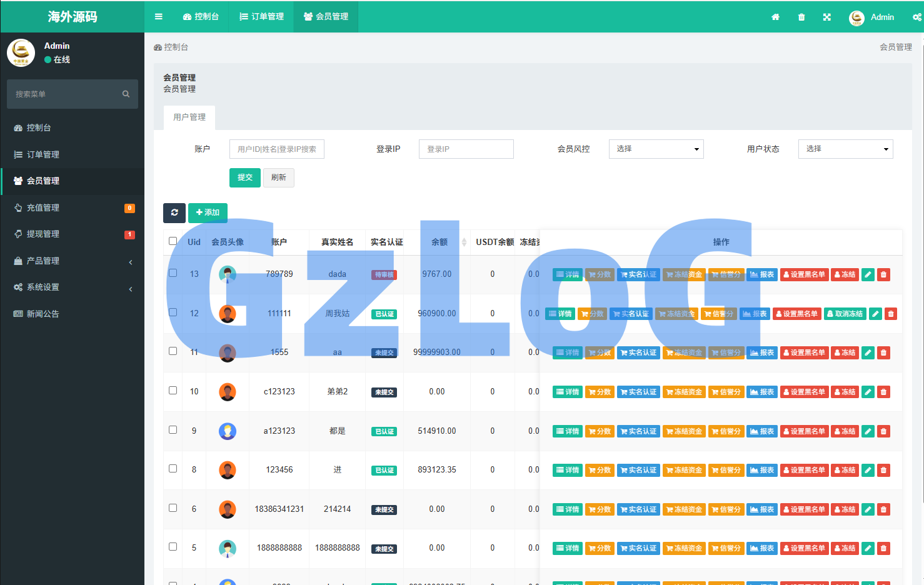This screenshot has width=924, height=585.
Task: Open 控制台 in the top navigation
Action: (201, 17)
